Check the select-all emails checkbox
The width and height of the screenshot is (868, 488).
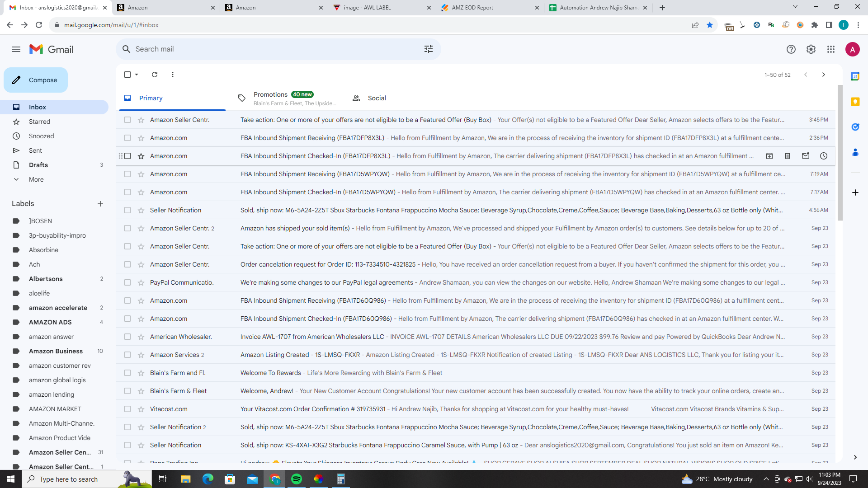click(x=127, y=75)
